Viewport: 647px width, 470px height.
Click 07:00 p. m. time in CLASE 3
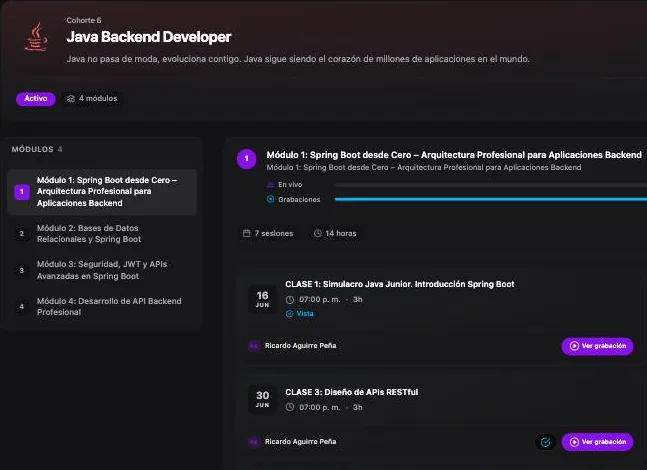tap(319, 407)
